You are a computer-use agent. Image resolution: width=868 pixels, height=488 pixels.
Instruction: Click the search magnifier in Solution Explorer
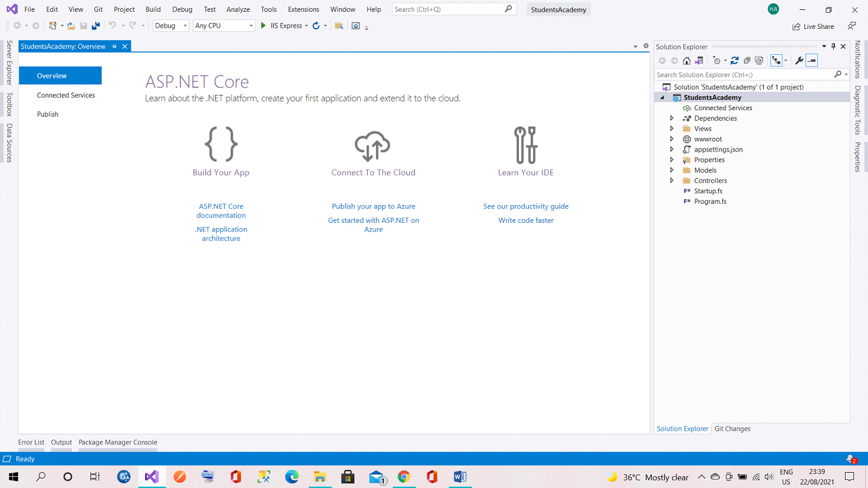[838, 75]
